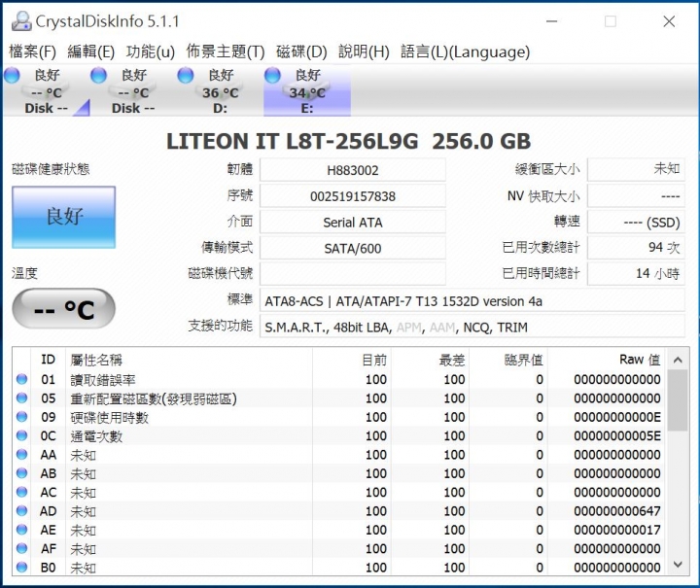This screenshot has width=700, height=588.
Task: Click the 目前 column header
Action: point(352,360)
